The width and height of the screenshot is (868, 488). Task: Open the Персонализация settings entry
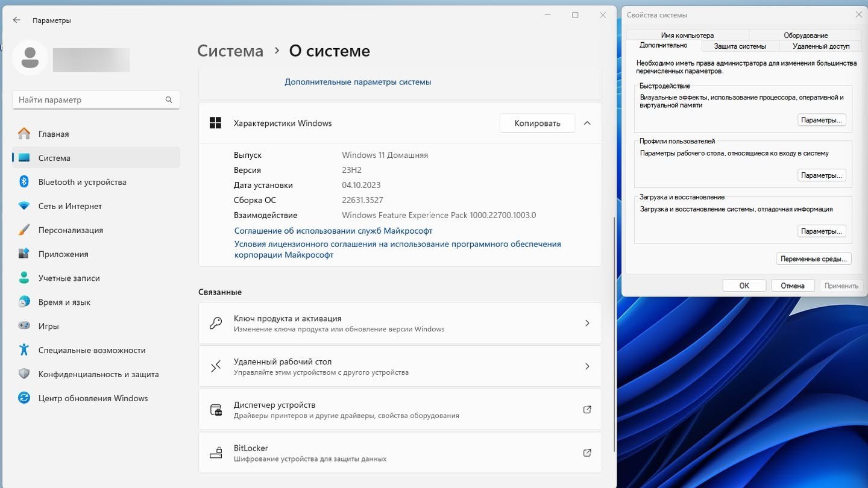(x=96, y=230)
